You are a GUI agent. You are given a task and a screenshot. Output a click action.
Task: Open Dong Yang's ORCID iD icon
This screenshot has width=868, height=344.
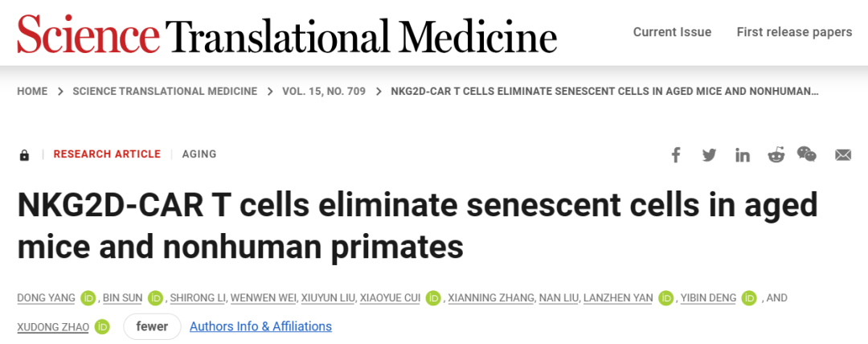point(88,298)
